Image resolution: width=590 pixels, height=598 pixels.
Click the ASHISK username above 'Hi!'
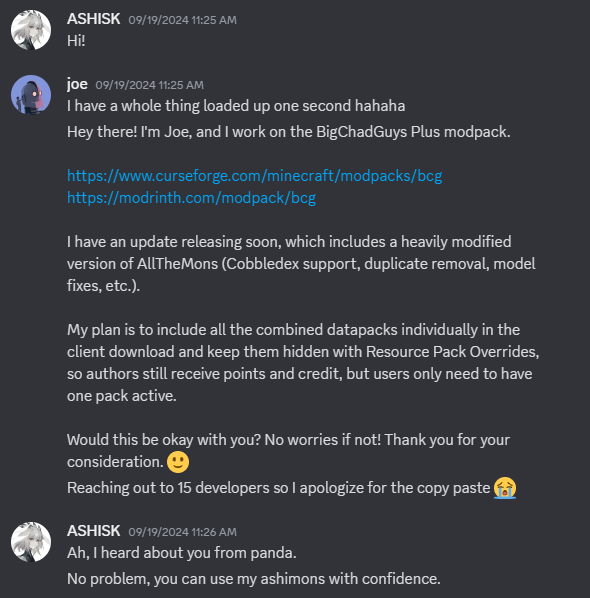(93, 19)
